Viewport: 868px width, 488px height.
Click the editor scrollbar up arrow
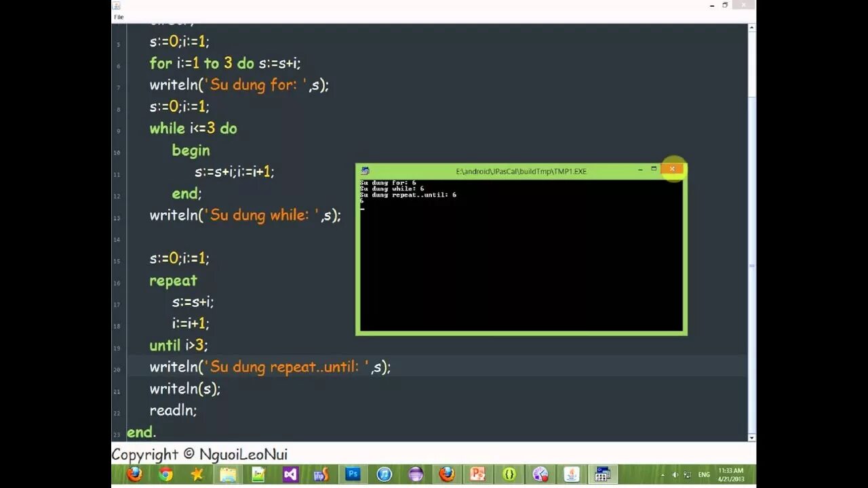751,28
